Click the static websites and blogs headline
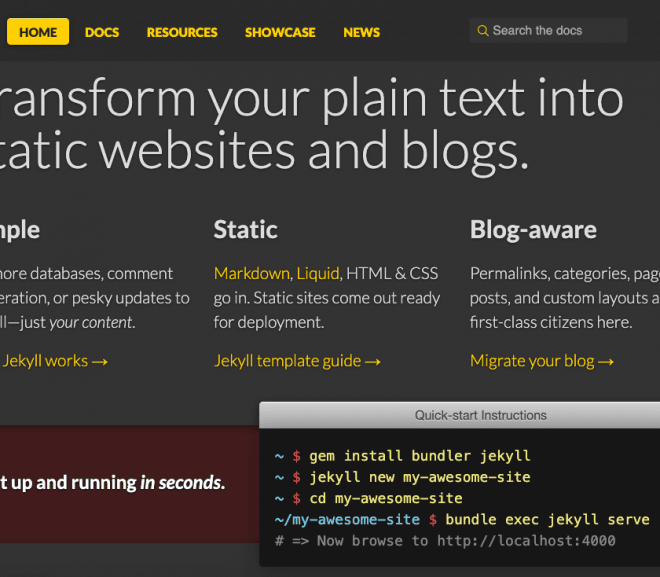The height and width of the screenshot is (577, 660). 264,152
